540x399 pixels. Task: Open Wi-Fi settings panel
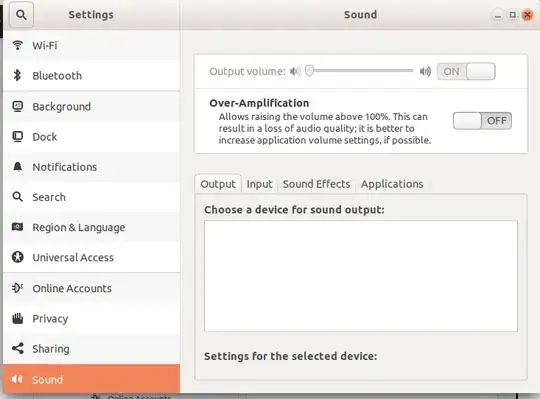(92, 45)
